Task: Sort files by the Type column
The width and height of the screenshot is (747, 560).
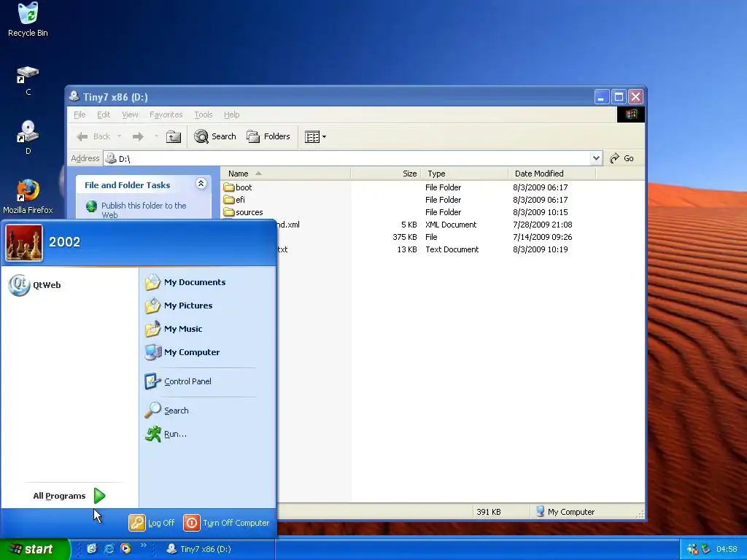Action: 465,174
